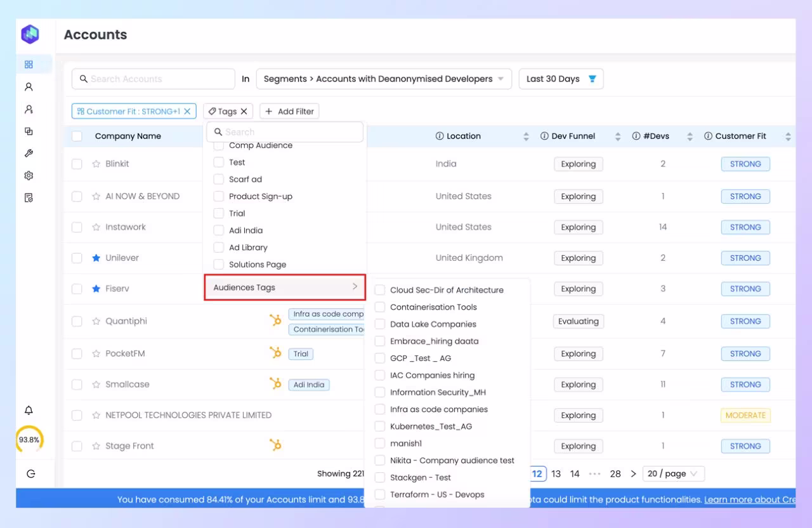Open the Segments accounts dropdown

point(384,79)
